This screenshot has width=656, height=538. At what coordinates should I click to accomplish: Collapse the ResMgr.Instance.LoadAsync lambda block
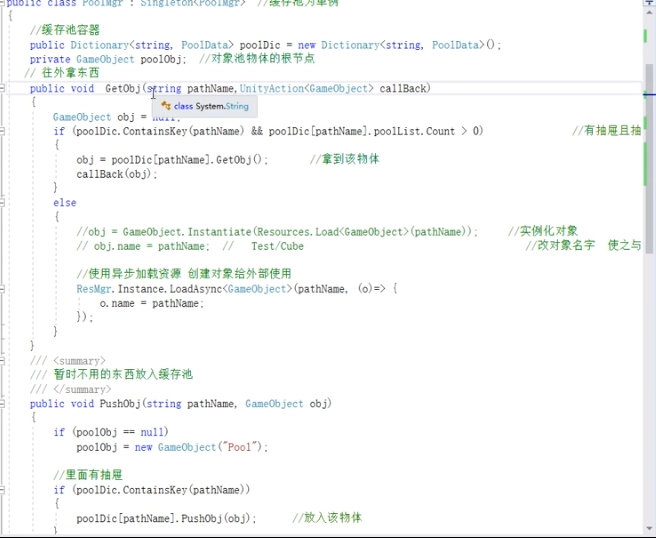point(2,289)
